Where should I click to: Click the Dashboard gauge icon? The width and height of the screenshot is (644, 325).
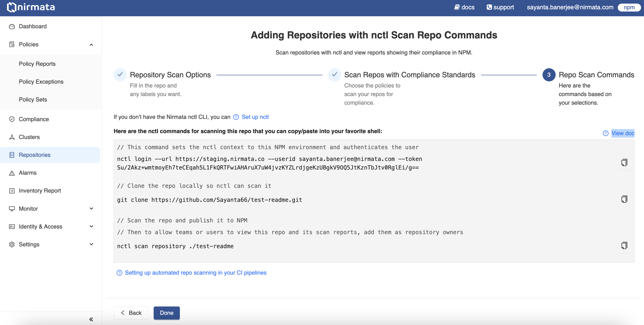12,26
